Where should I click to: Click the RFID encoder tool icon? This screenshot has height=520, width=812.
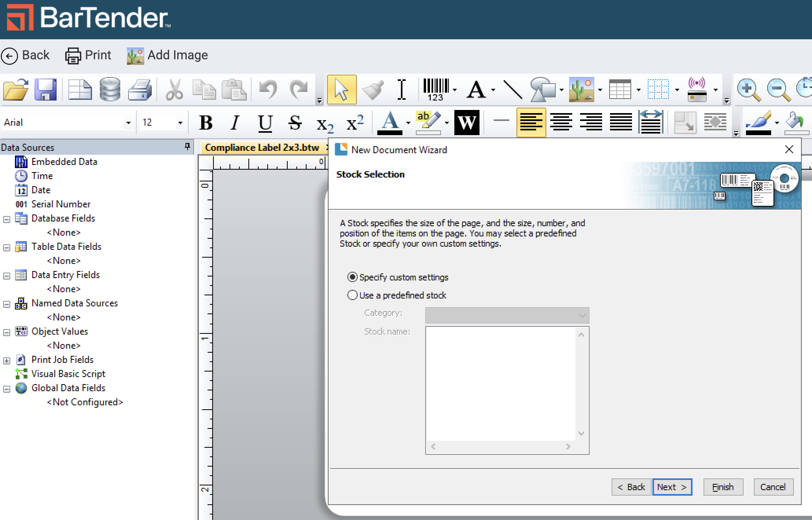pyautogui.click(x=697, y=90)
